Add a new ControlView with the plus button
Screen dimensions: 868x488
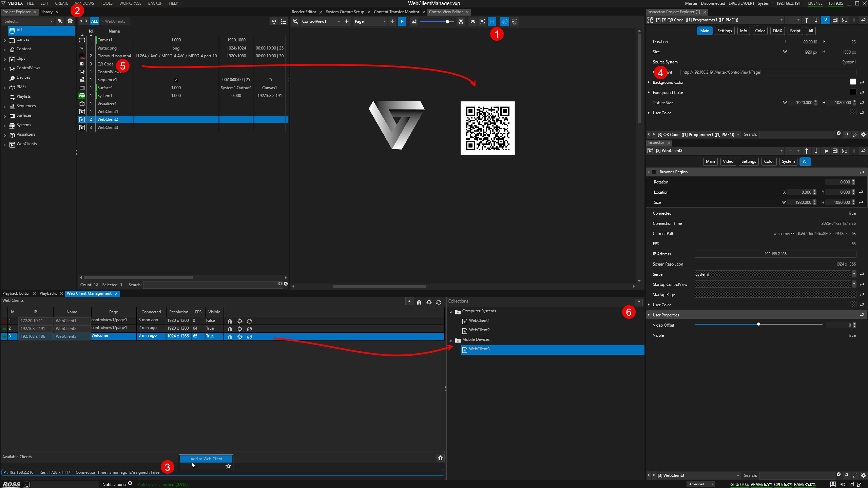click(346, 21)
